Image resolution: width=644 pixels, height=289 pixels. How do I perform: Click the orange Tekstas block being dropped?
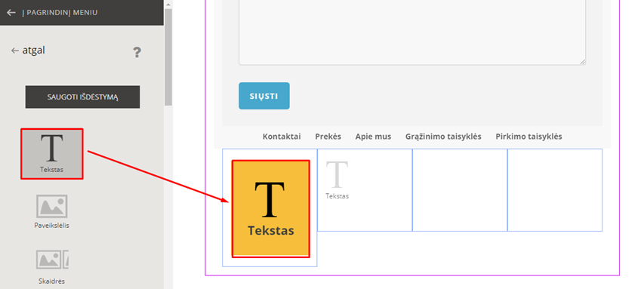270,208
